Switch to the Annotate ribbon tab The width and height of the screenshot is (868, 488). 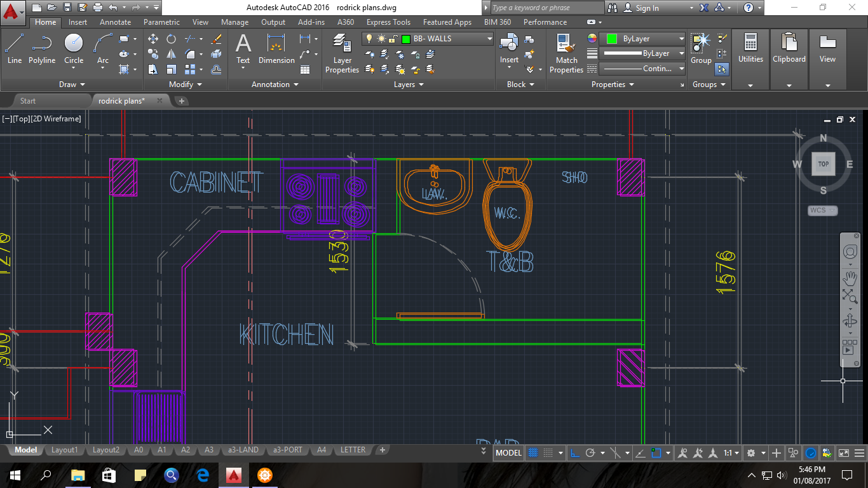(x=115, y=22)
